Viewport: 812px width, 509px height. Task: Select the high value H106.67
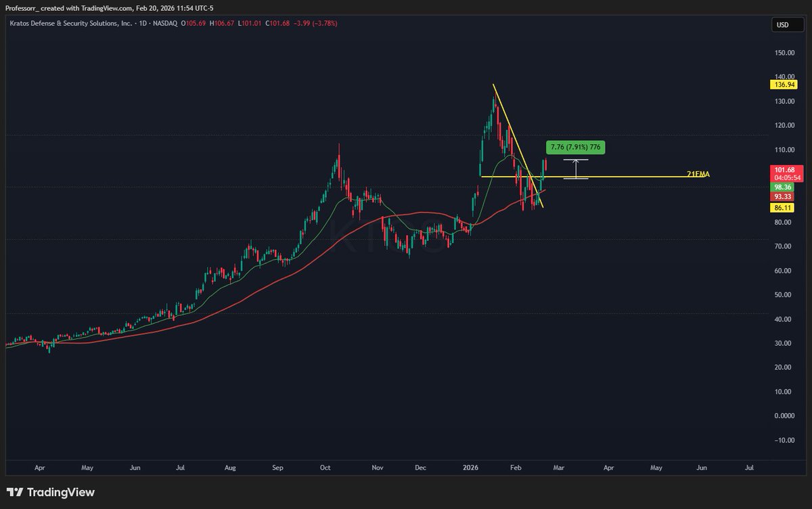pos(221,23)
